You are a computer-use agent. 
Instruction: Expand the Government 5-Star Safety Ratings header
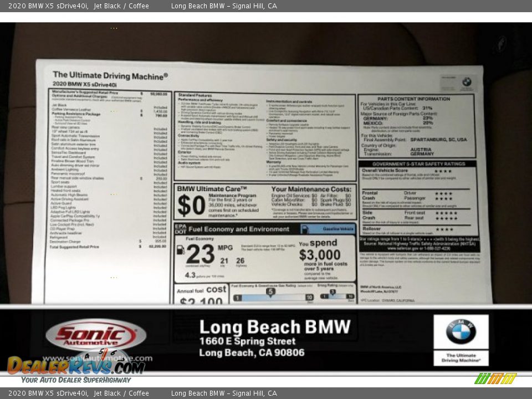420,163
